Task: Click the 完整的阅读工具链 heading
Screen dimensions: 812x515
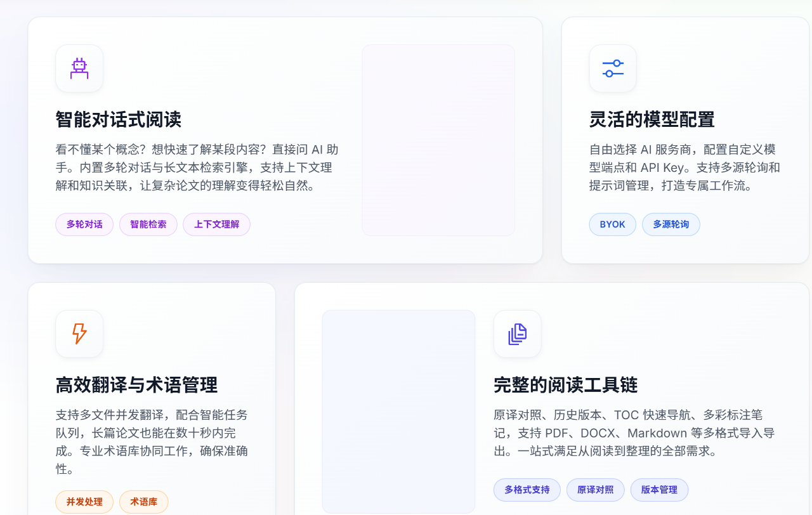Action: coord(566,385)
